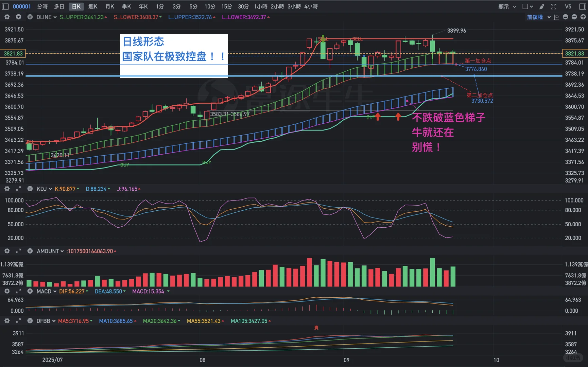
Task: Expand the MACD panel to full view
Action: (x=18, y=291)
